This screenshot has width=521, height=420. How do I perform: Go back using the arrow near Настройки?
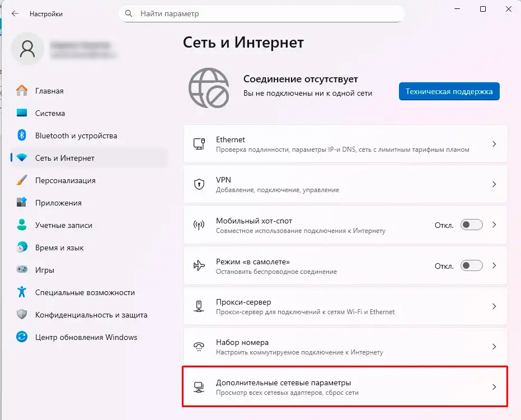(15, 13)
